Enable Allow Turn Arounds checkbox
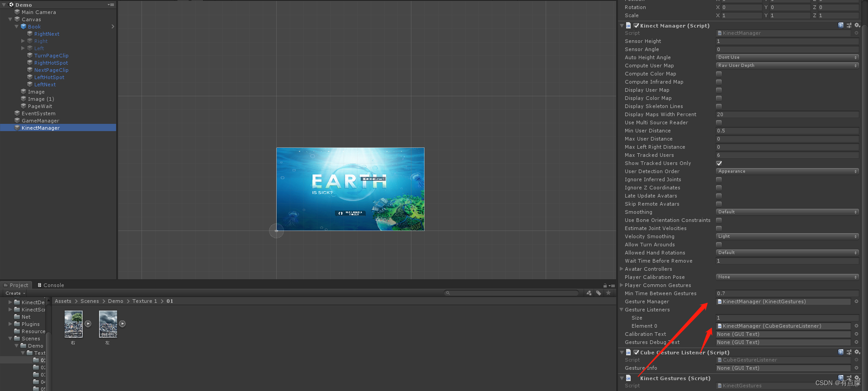868x391 pixels. tap(719, 245)
